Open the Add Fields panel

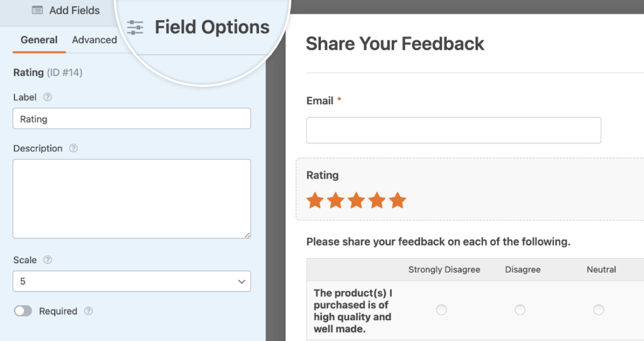(65, 10)
